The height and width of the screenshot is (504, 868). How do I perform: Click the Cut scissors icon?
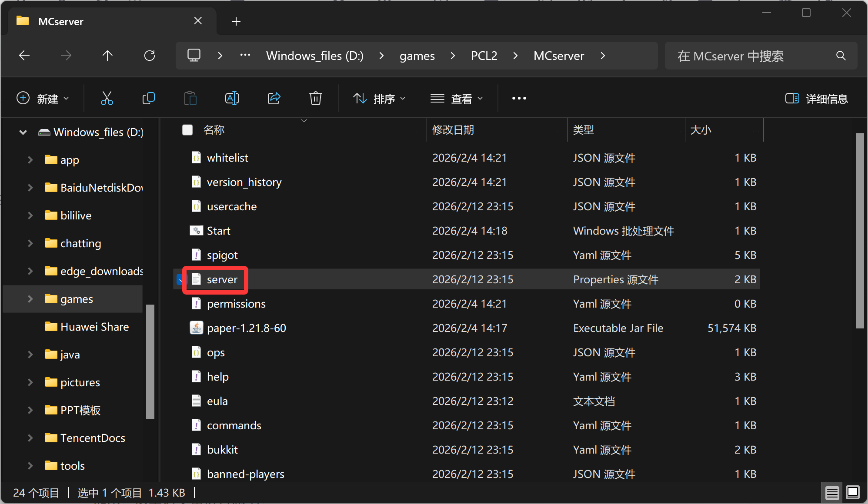(x=107, y=99)
